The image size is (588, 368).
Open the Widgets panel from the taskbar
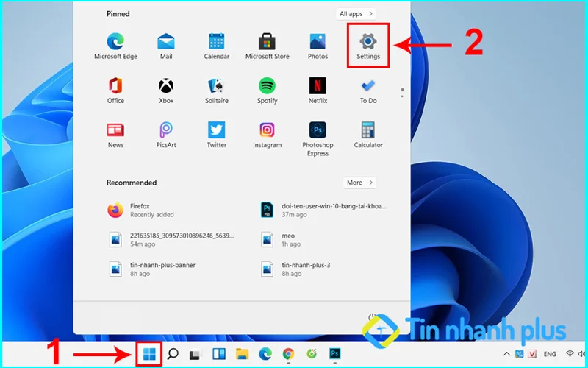[x=219, y=353]
